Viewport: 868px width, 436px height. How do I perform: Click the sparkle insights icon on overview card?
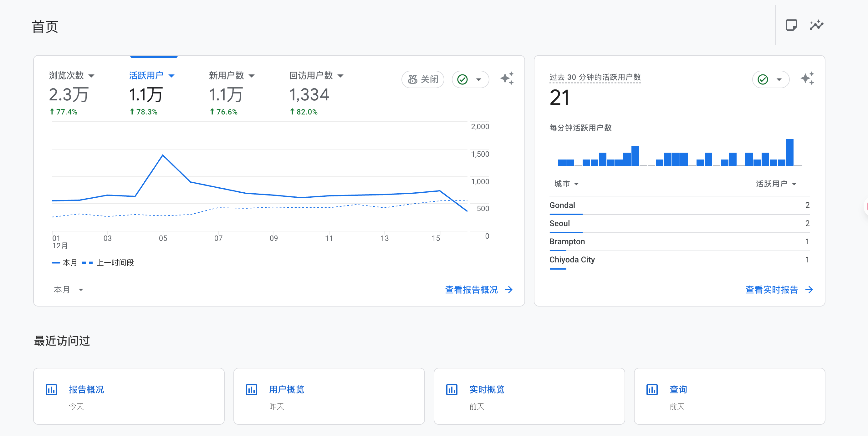[507, 79]
